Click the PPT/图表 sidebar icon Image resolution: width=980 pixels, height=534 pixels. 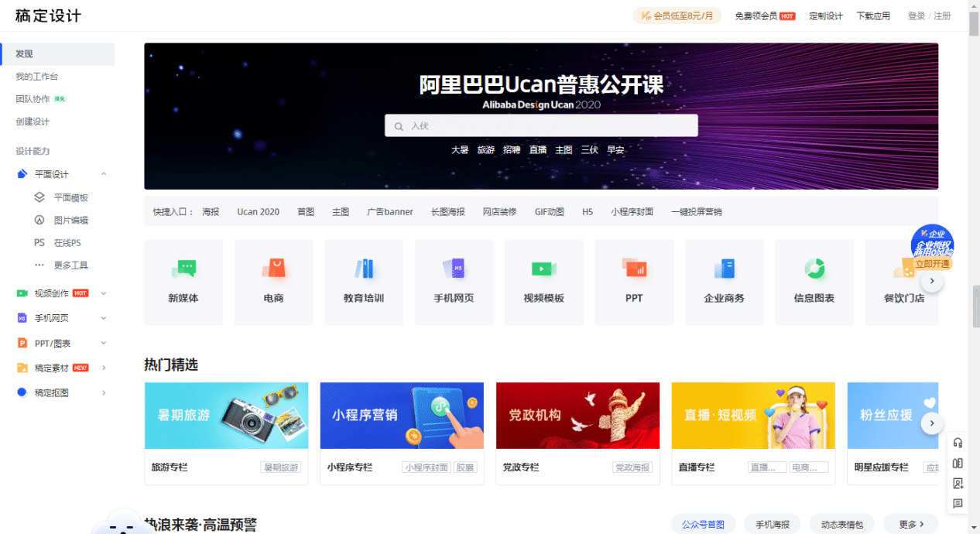pos(22,343)
